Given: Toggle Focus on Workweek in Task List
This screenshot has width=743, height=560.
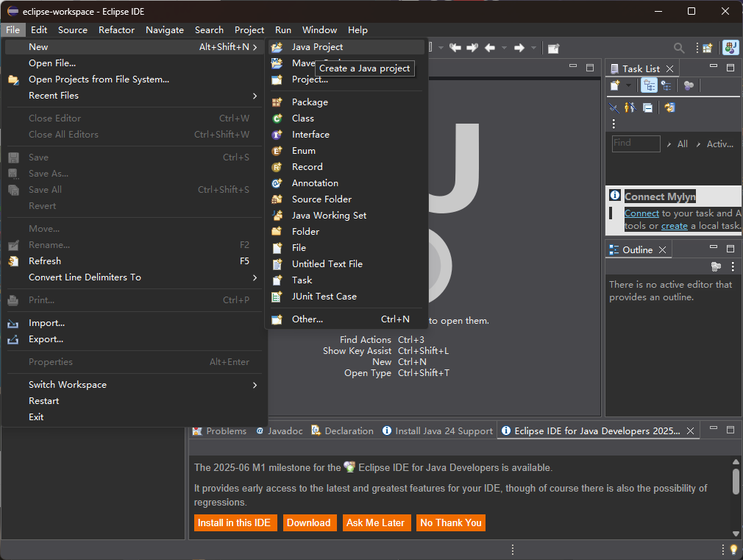Looking at the screenshot, I should [689, 85].
